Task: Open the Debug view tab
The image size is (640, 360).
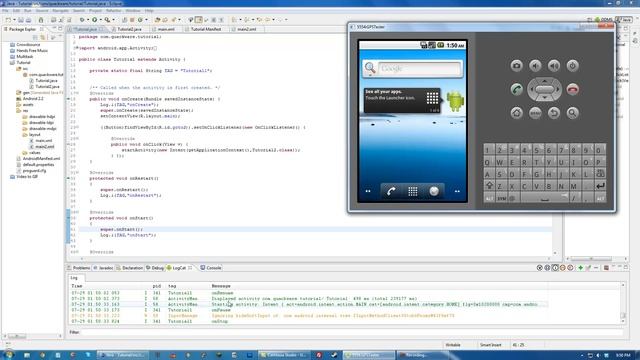Action: pos(155,268)
